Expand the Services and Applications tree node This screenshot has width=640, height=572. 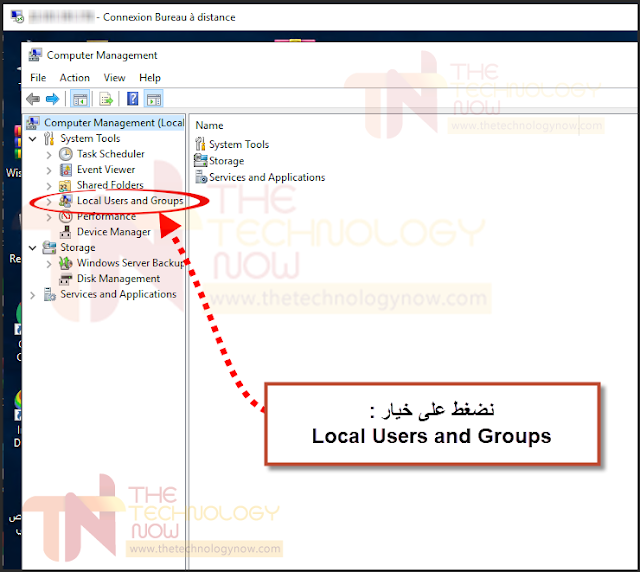tap(33, 295)
